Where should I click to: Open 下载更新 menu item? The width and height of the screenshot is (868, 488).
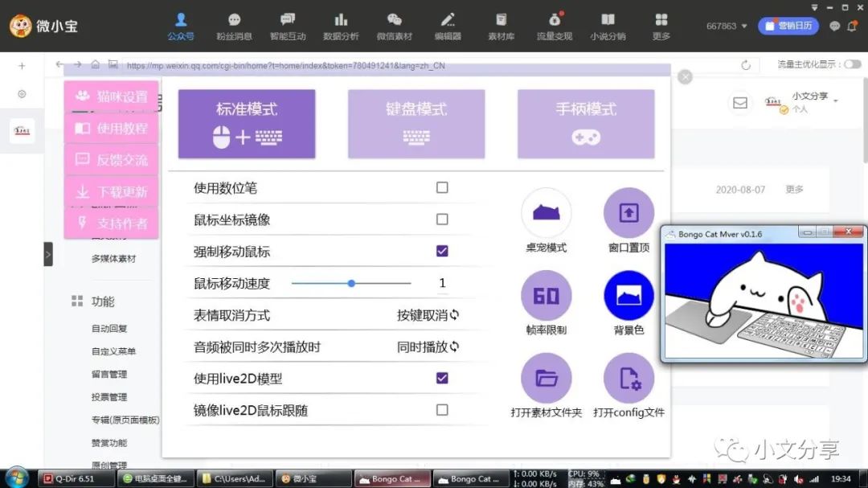[x=111, y=191]
